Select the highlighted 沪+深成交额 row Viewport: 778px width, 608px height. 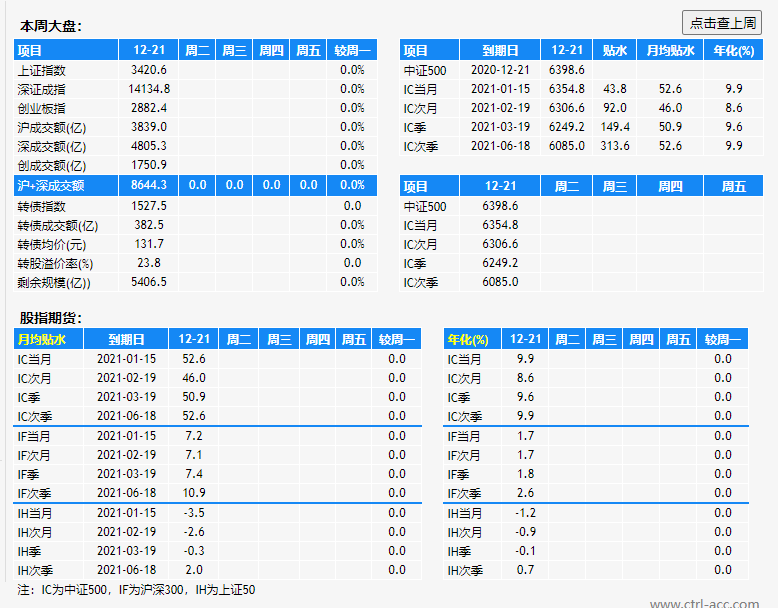195,185
